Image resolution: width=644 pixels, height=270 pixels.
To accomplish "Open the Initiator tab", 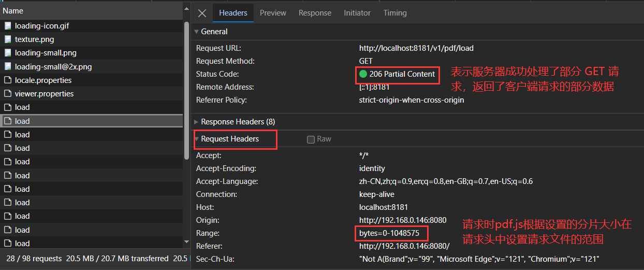I will click(357, 13).
